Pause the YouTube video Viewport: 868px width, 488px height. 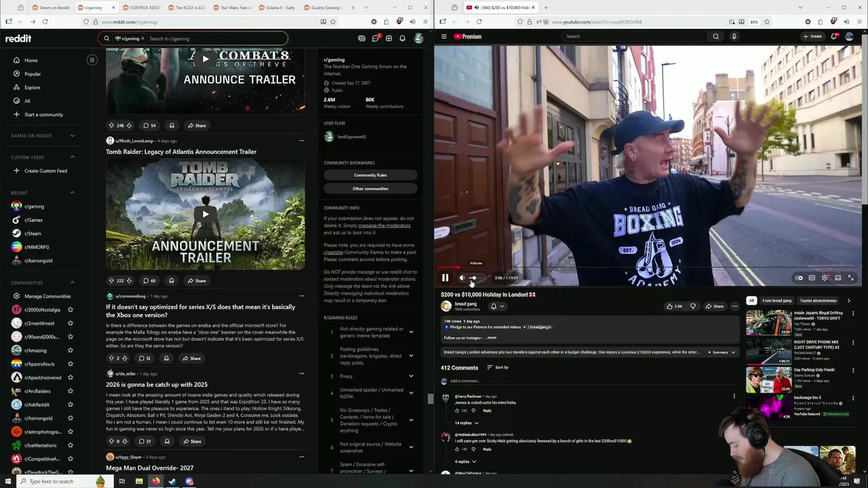click(445, 278)
